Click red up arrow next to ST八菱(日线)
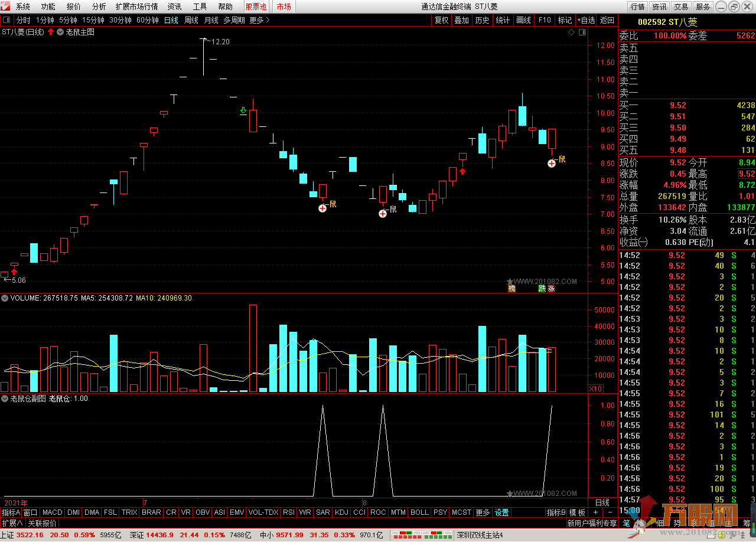This screenshot has width=756, height=542. point(51,32)
